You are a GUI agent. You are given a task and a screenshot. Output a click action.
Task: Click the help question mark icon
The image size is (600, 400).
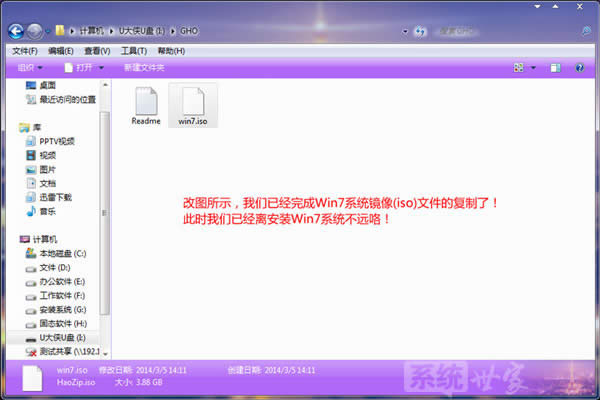pyautogui.click(x=580, y=68)
